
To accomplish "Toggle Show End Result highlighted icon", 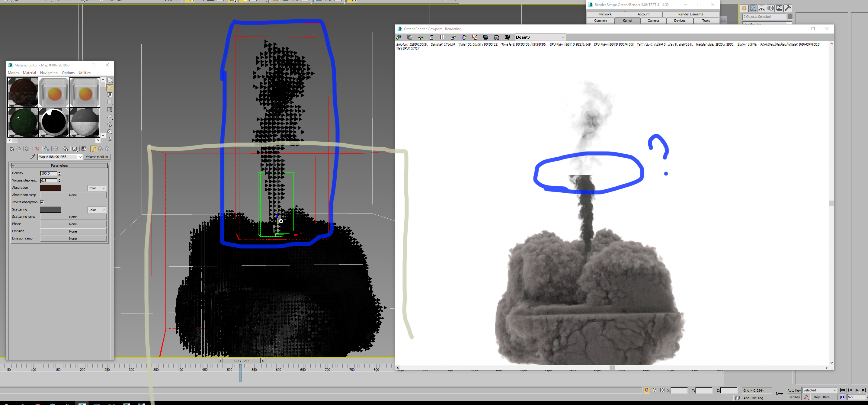I will 94,149.
